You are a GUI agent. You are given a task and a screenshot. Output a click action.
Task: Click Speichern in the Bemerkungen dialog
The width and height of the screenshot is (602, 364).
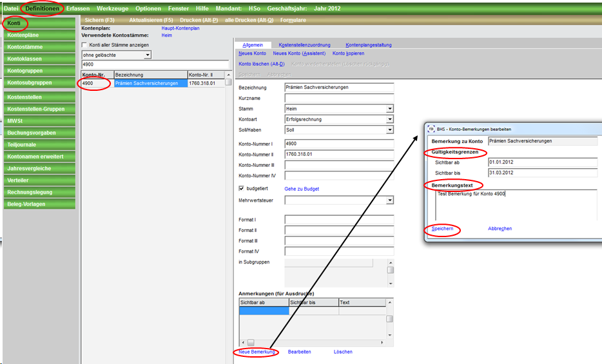pyautogui.click(x=442, y=229)
